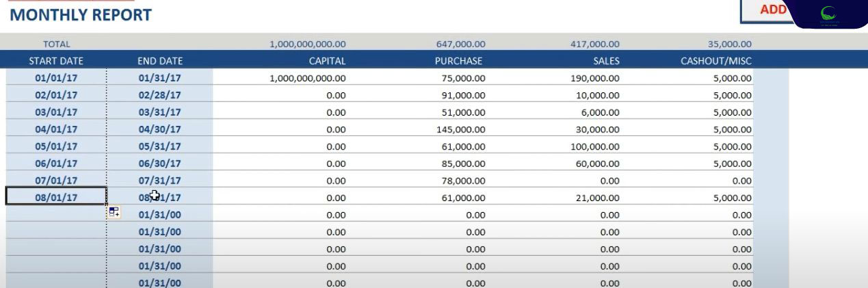Select the CAPITAL column header
The image size is (868, 288).
(x=326, y=61)
